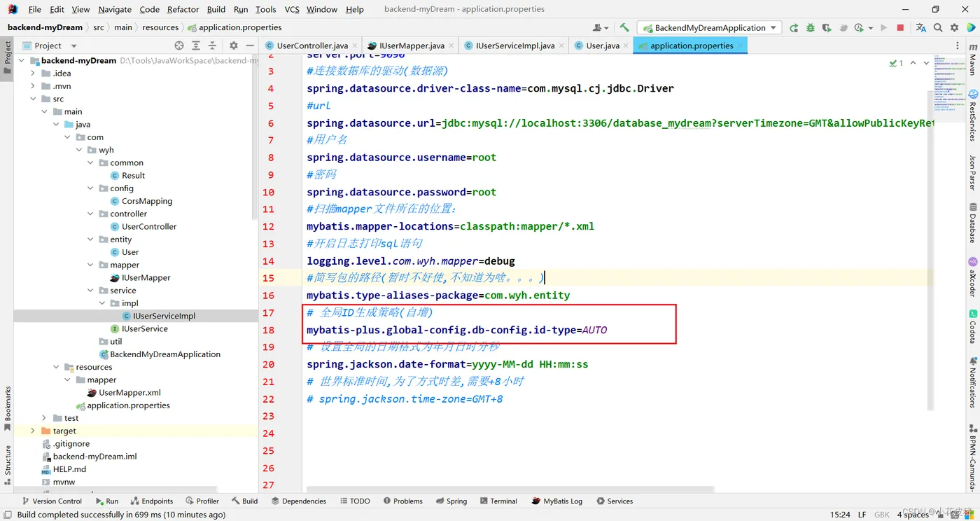The height and width of the screenshot is (521, 980).
Task: Select IUserService in project tree
Action: 144,328
